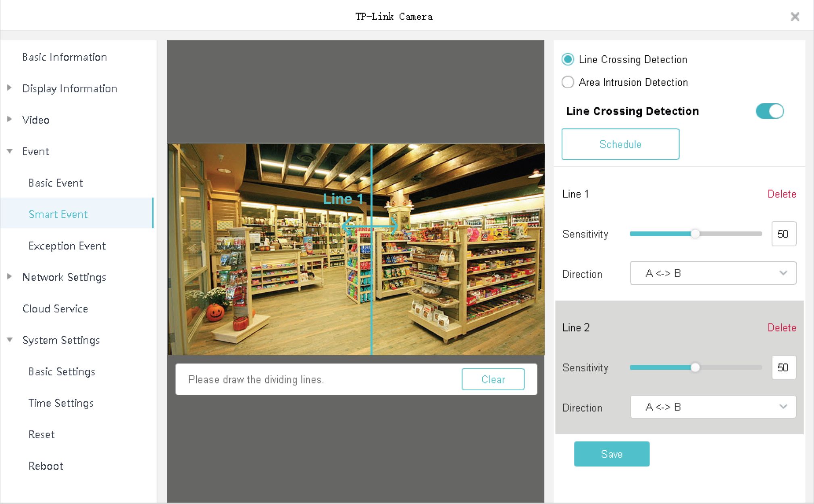Viewport: 814px width, 504px height.
Task: Delete Line 1
Action: pyautogui.click(x=781, y=194)
